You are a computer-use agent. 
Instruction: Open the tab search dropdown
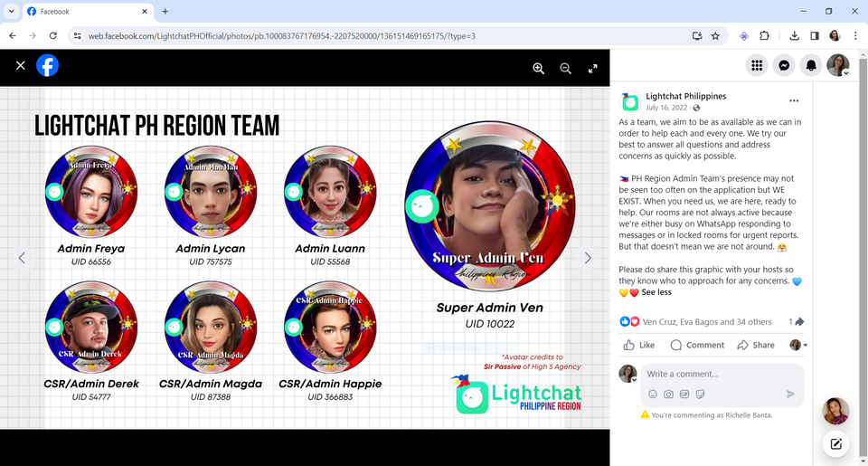11,11
